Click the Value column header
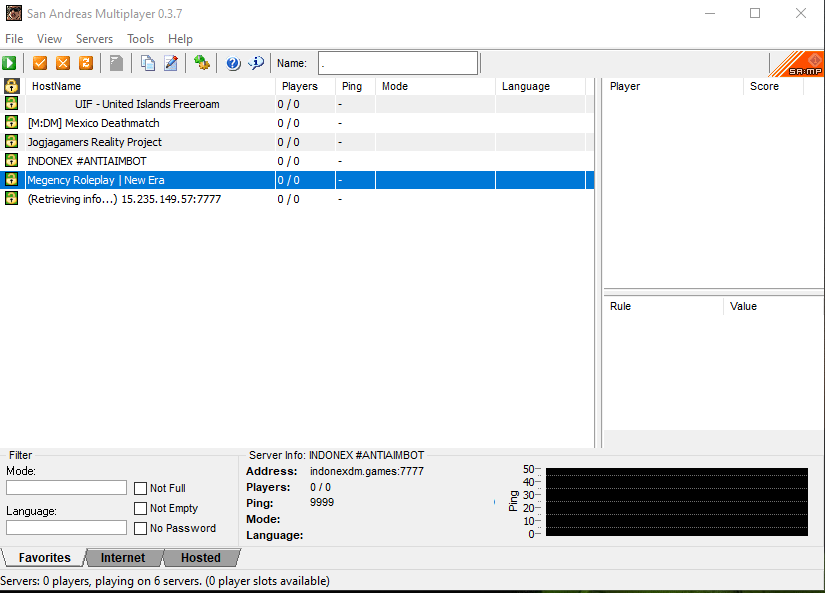Image resolution: width=825 pixels, height=593 pixels. click(x=773, y=306)
